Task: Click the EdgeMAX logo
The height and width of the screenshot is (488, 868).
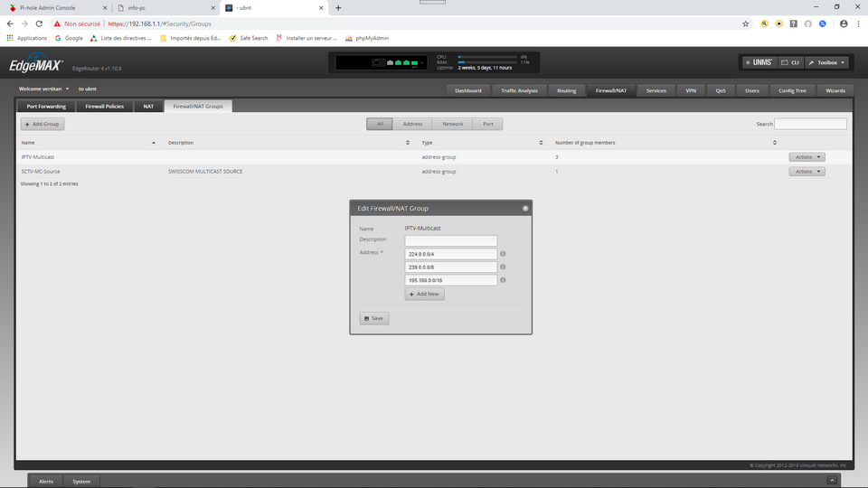Action: point(34,65)
